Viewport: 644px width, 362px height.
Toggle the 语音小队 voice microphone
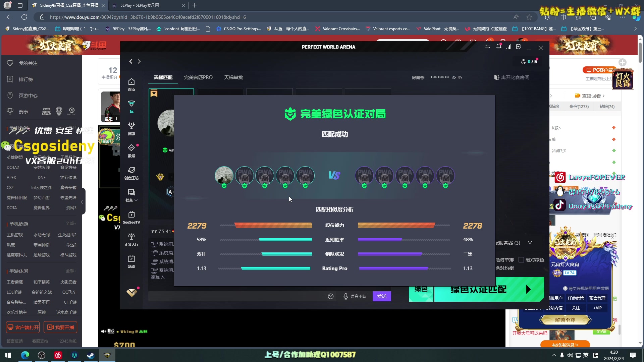point(355,296)
